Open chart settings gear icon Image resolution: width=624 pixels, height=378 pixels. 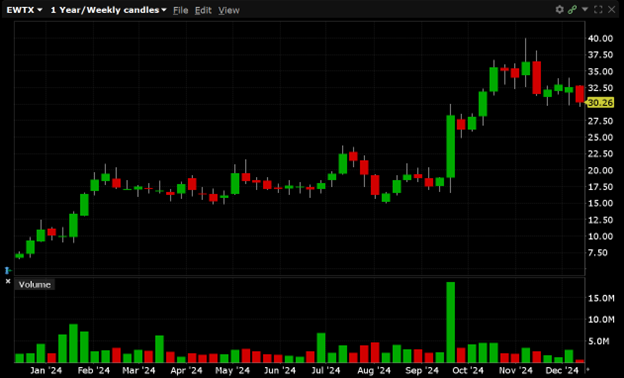pos(560,9)
